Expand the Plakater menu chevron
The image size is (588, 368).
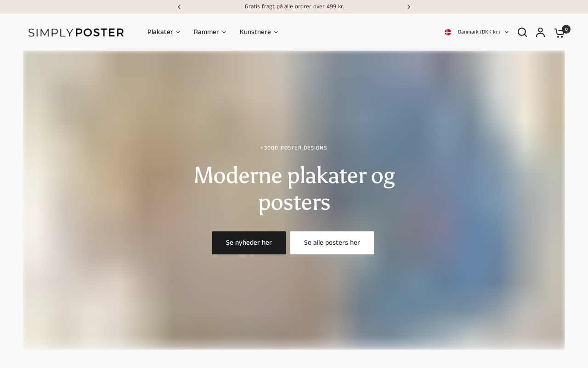178,32
